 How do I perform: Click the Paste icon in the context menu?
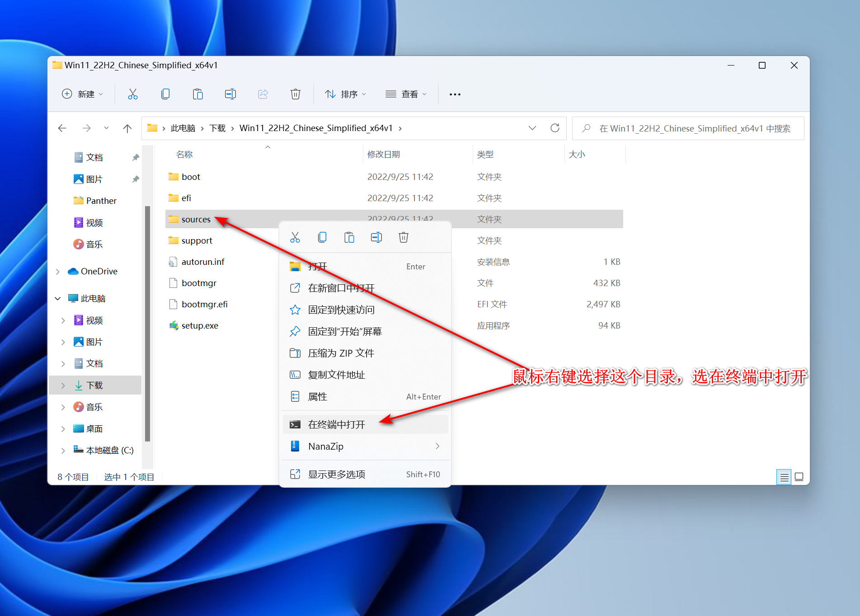[x=349, y=237]
